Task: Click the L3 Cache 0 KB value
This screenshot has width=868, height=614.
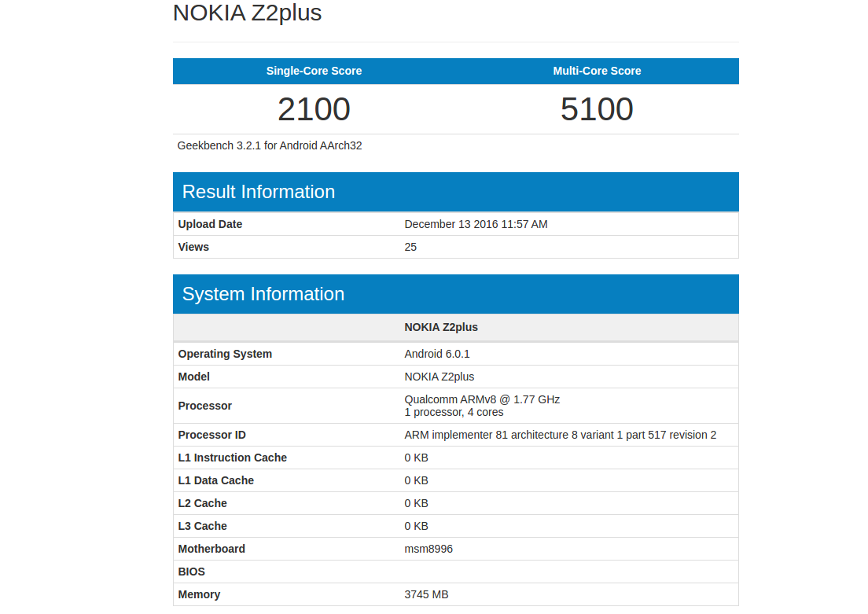Action: click(416, 526)
